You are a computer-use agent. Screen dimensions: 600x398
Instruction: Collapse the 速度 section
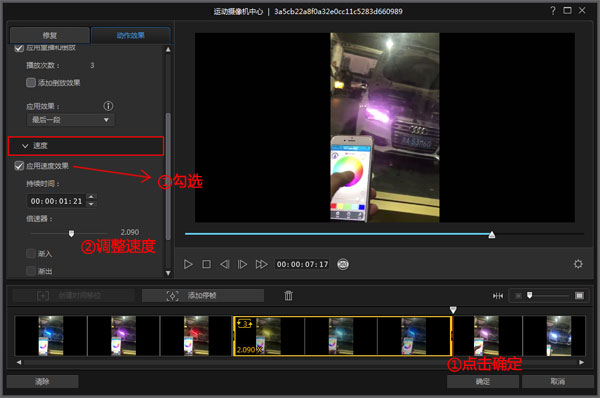coord(86,146)
